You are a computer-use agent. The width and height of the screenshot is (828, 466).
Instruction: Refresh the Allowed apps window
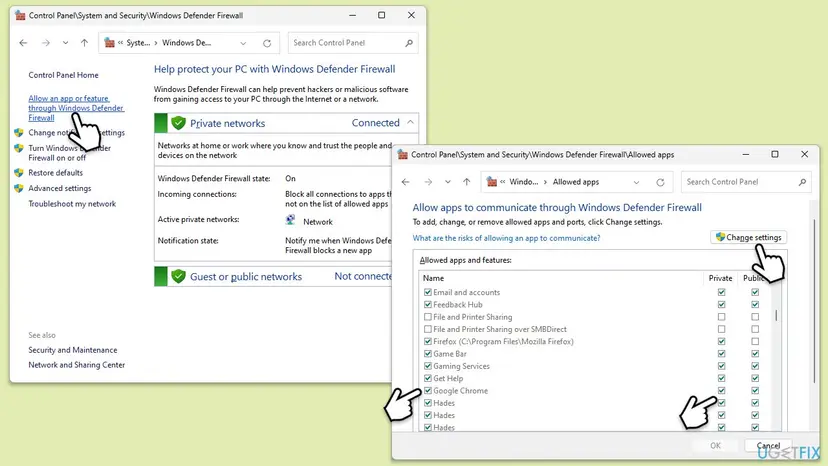point(660,182)
